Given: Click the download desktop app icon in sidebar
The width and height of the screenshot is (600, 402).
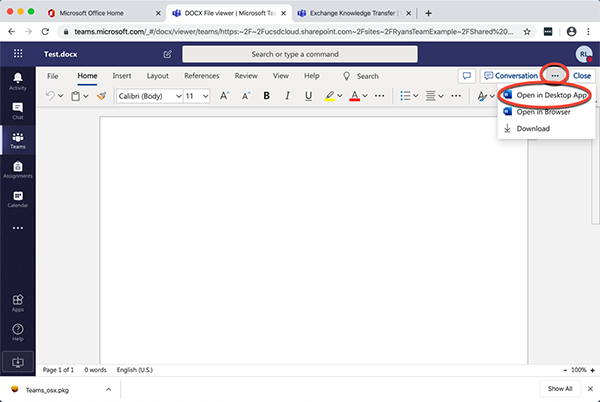Looking at the screenshot, I should [18, 361].
